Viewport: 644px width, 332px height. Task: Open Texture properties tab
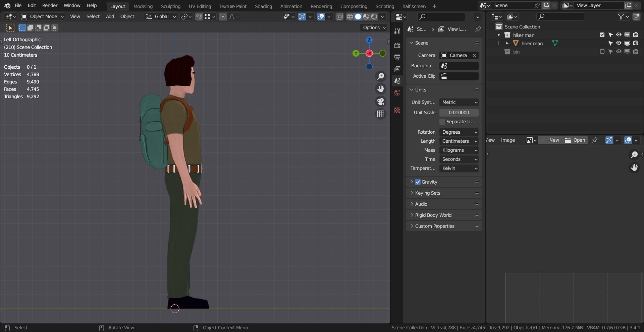point(397,110)
